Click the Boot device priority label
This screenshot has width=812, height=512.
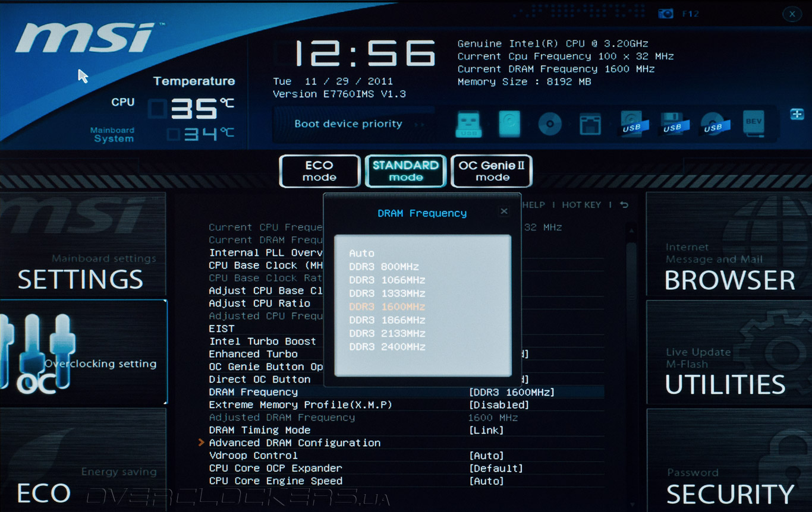pyautogui.click(x=348, y=124)
